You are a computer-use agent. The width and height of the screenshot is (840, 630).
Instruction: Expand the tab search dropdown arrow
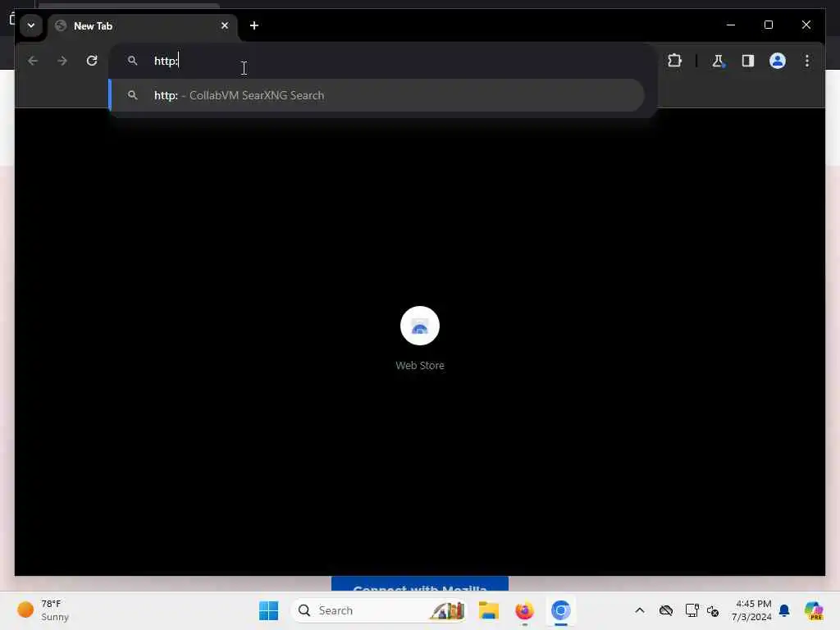tap(31, 25)
